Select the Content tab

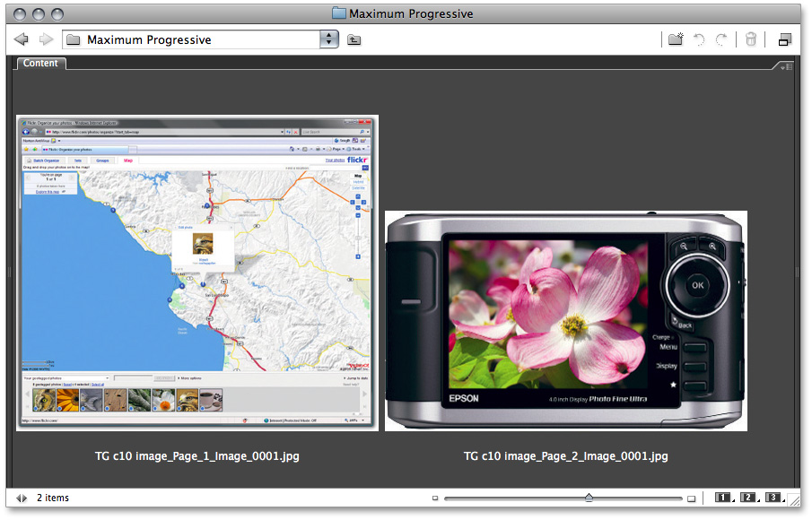[x=41, y=63]
